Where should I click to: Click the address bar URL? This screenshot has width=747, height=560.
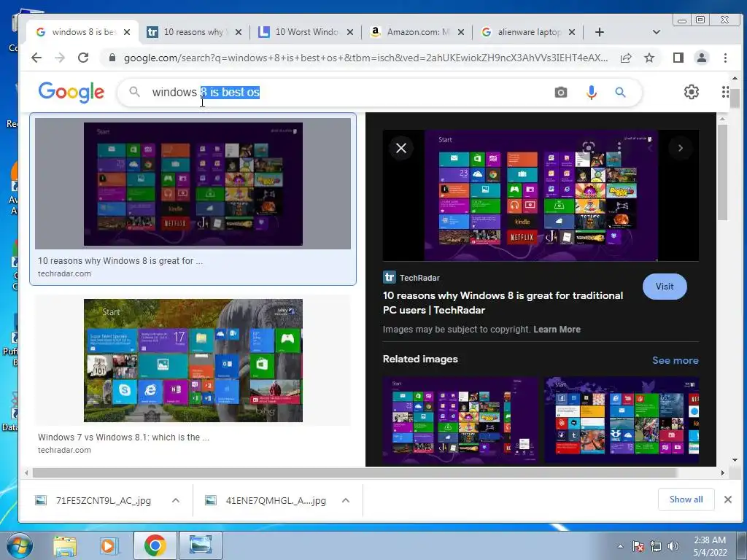[x=366, y=58]
